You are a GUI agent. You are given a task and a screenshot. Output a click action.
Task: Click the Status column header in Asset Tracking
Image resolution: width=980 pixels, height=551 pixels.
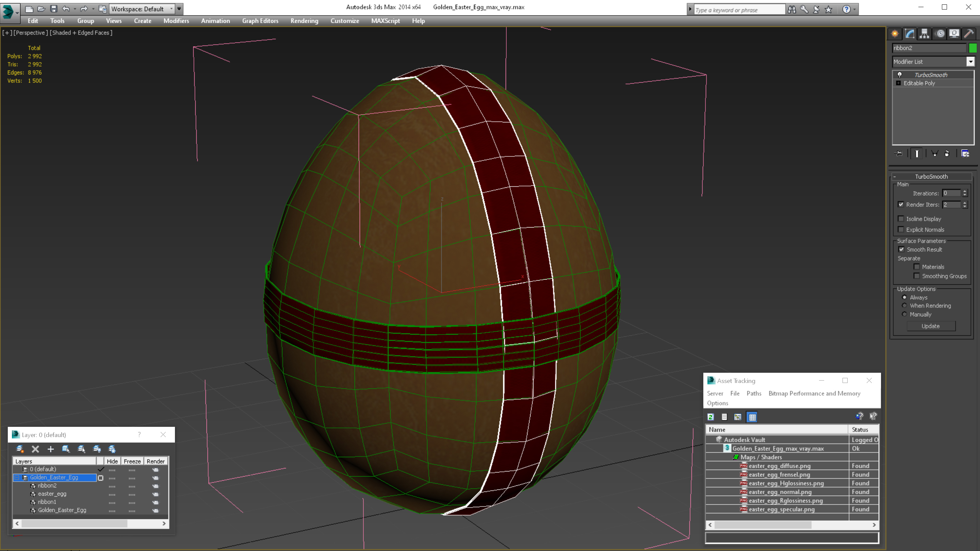pyautogui.click(x=863, y=429)
